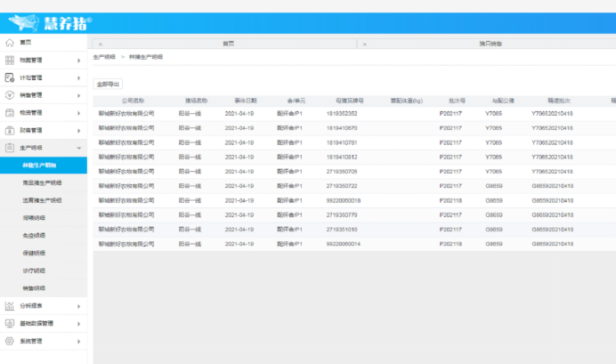
Task: Open 选育猪生产明细 submenu item
Action: click(x=44, y=200)
